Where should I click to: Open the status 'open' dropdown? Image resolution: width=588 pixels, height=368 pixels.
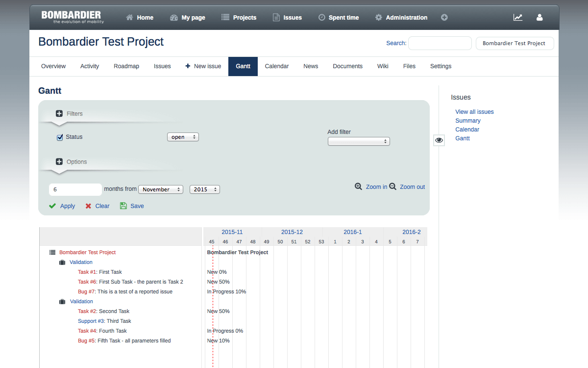(x=183, y=137)
